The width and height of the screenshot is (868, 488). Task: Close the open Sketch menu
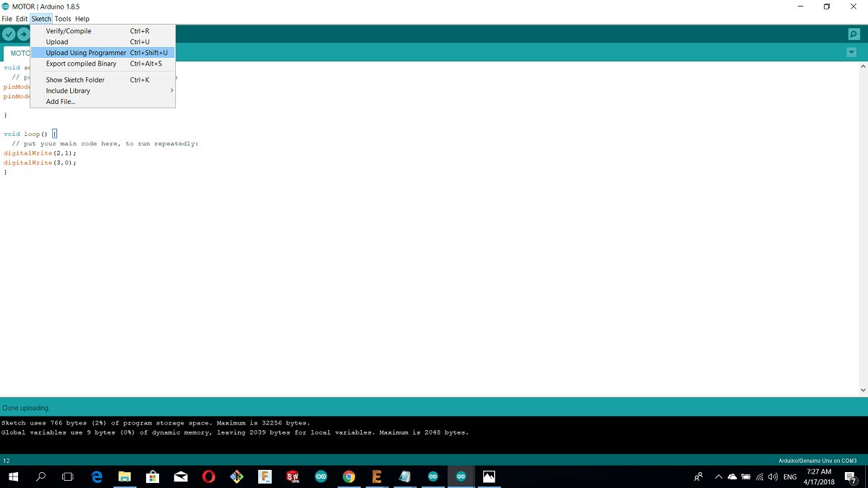41,19
